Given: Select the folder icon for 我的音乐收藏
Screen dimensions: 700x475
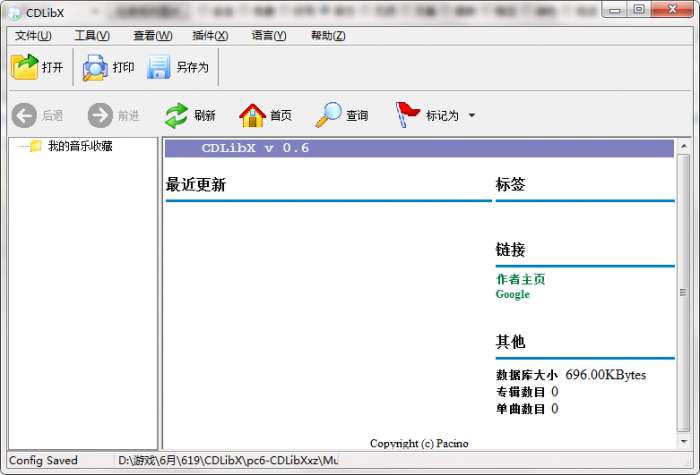Looking at the screenshot, I should [x=35, y=146].
